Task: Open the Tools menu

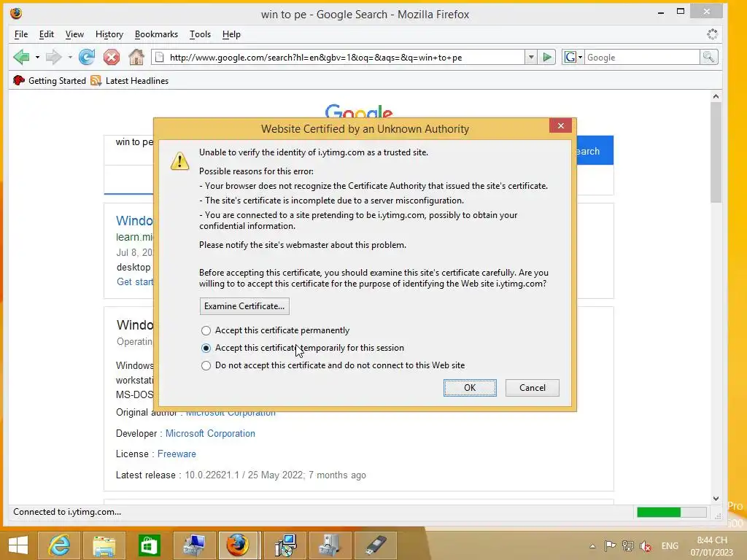Action: [x=200, y=34]
